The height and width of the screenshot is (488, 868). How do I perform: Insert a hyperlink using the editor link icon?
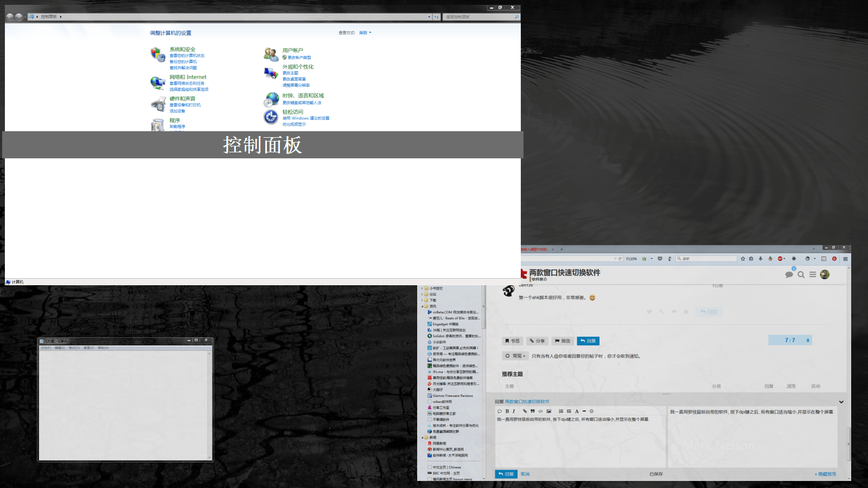point(525,412)
